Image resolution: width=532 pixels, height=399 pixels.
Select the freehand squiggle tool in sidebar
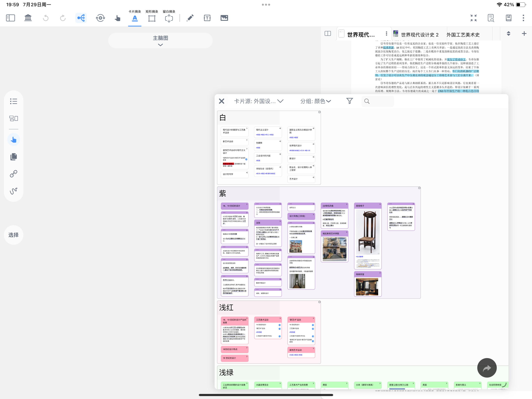[x=14, y=191]
